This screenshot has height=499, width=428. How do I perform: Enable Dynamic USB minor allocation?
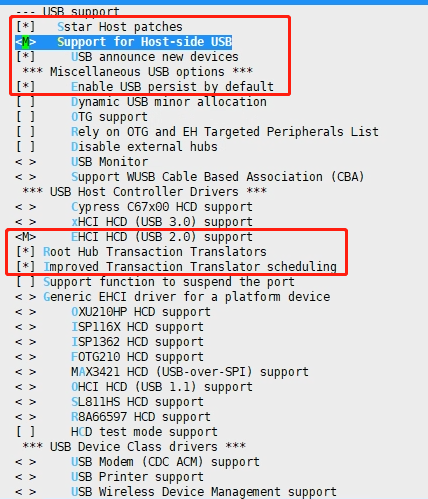(141, 102)
